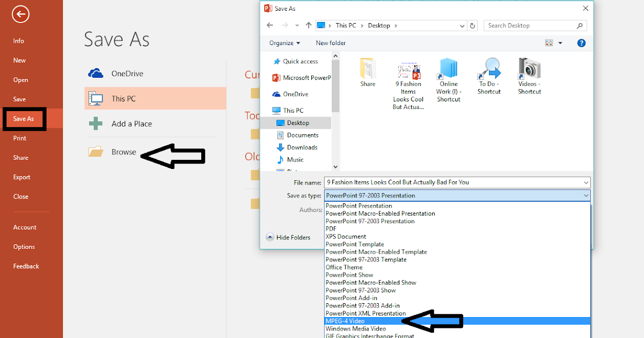Choose PowerPoint Presentation file type
This screenshot has width=644, height=338.
pos(457,206)
